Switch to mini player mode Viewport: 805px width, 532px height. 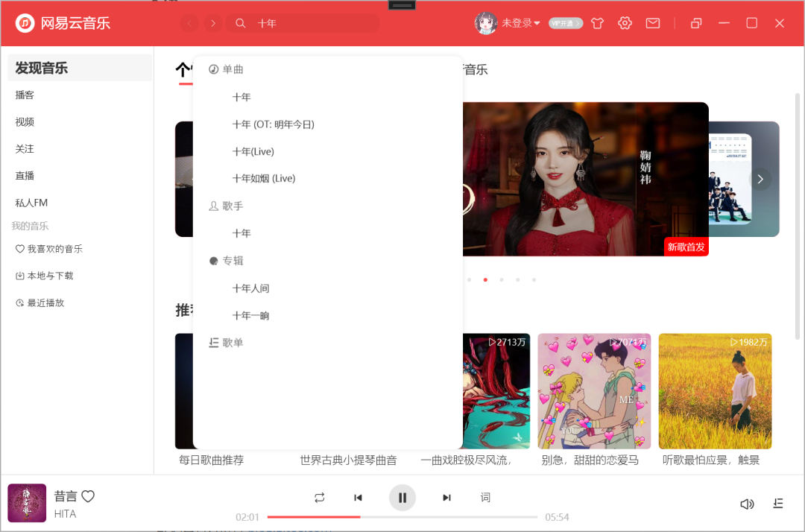pos(695,23)
